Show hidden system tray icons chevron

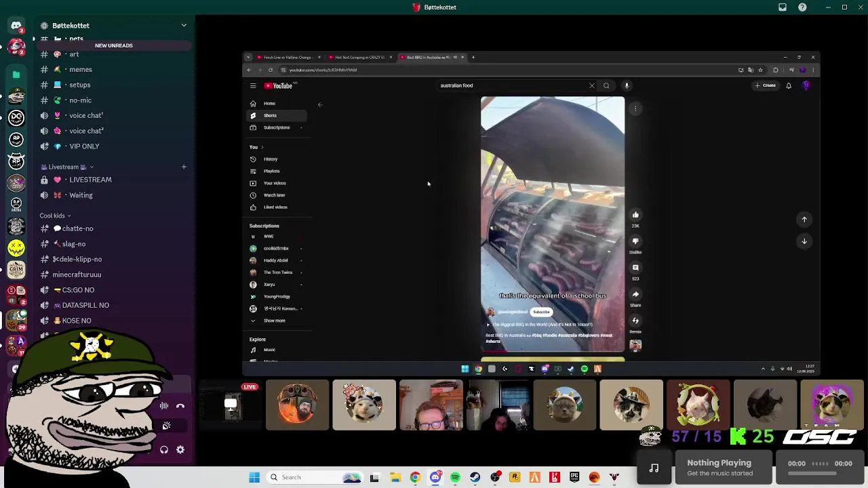pos(763,369)
